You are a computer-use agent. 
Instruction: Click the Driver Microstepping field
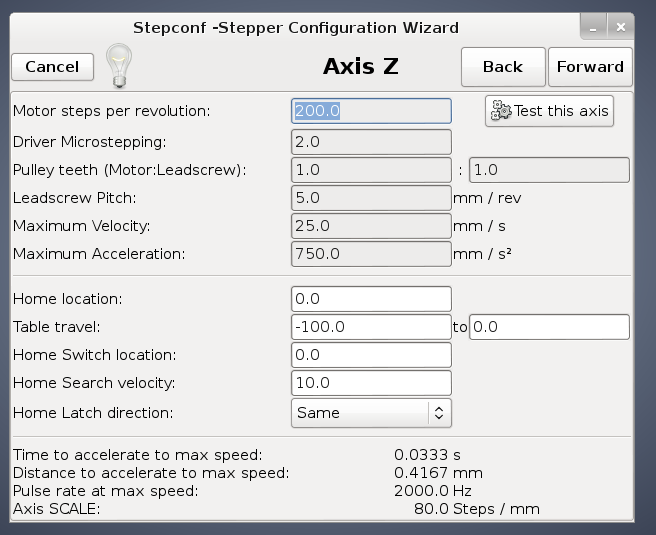click(371, 142)
